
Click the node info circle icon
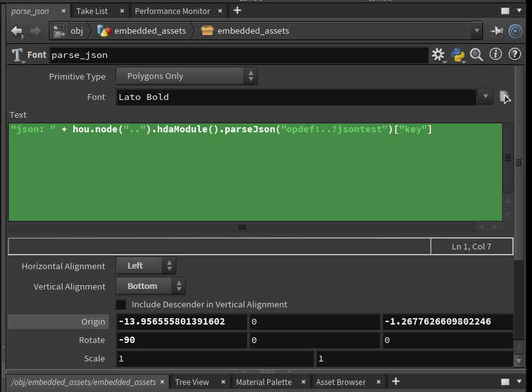coord(496,55)
